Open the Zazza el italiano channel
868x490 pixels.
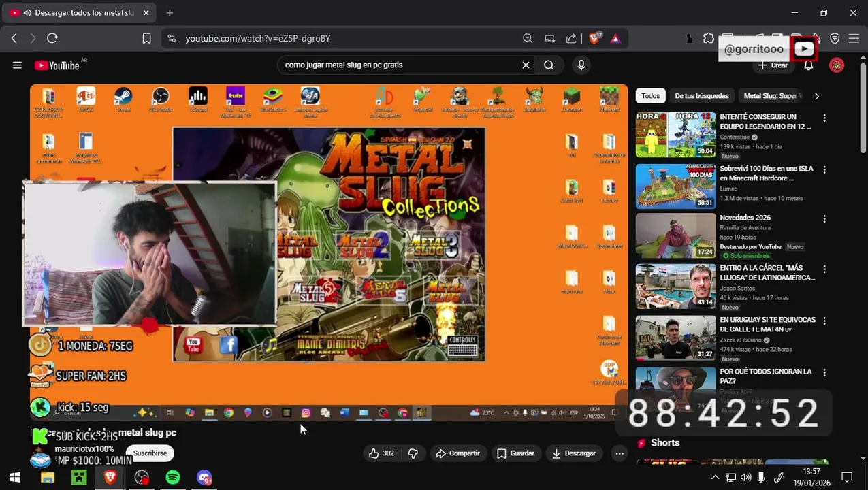click(741, 340)
